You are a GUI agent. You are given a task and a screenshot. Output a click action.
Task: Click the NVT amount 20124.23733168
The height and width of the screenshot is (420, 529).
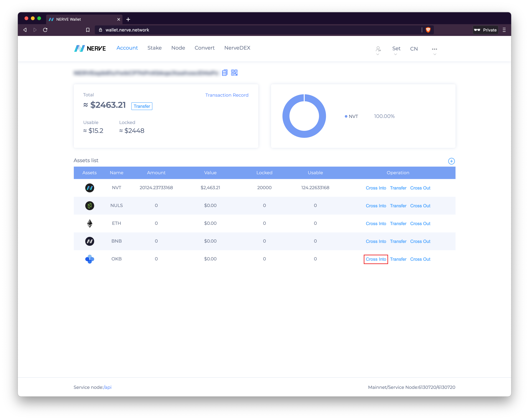156,188
